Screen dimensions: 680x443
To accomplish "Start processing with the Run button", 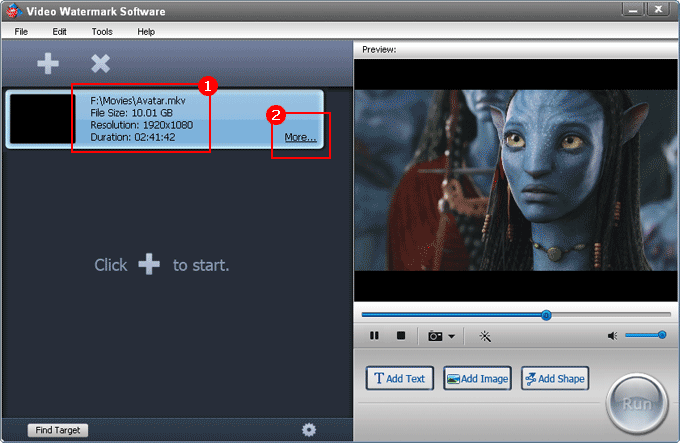I will click(x=637, y=404).
